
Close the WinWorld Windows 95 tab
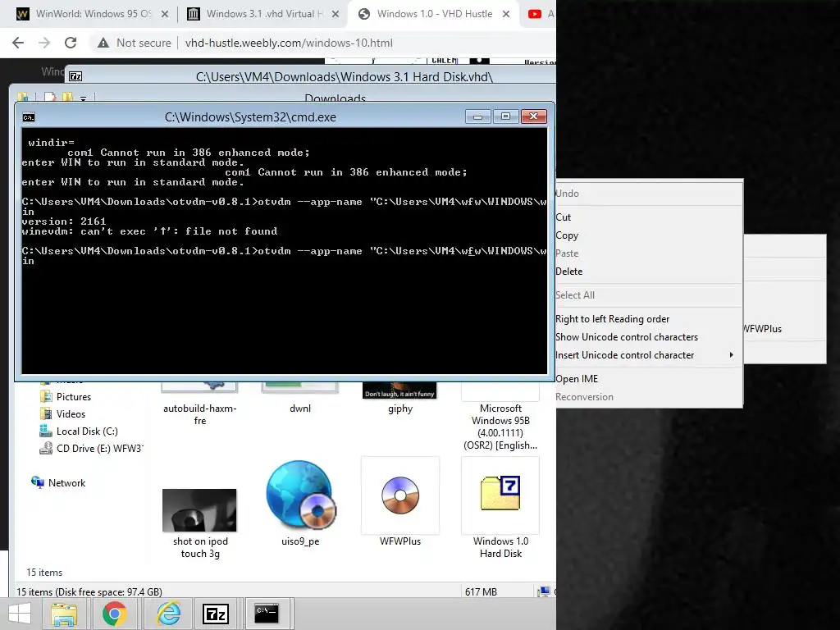(x=165, y=14)
